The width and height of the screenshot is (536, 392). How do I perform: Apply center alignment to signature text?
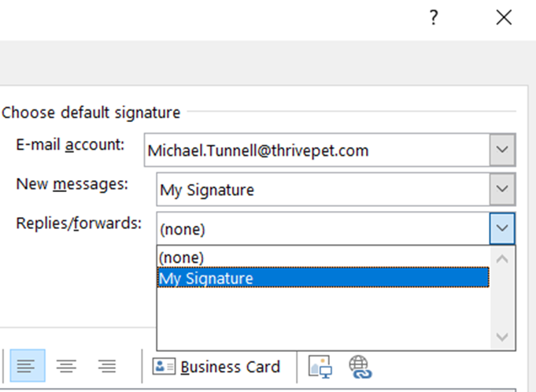click(67, 366)
